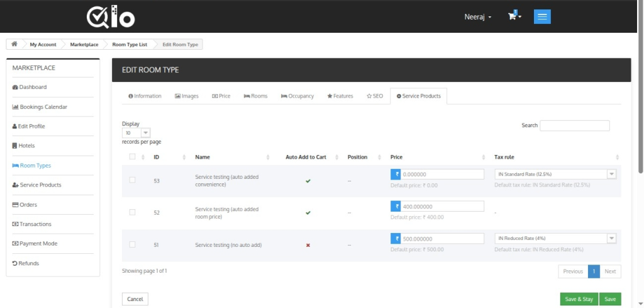Go to My Account breadcrumb

click(43, 45)
